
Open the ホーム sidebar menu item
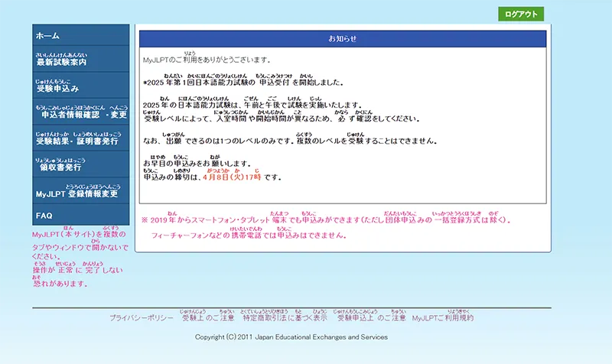(81, 35)
